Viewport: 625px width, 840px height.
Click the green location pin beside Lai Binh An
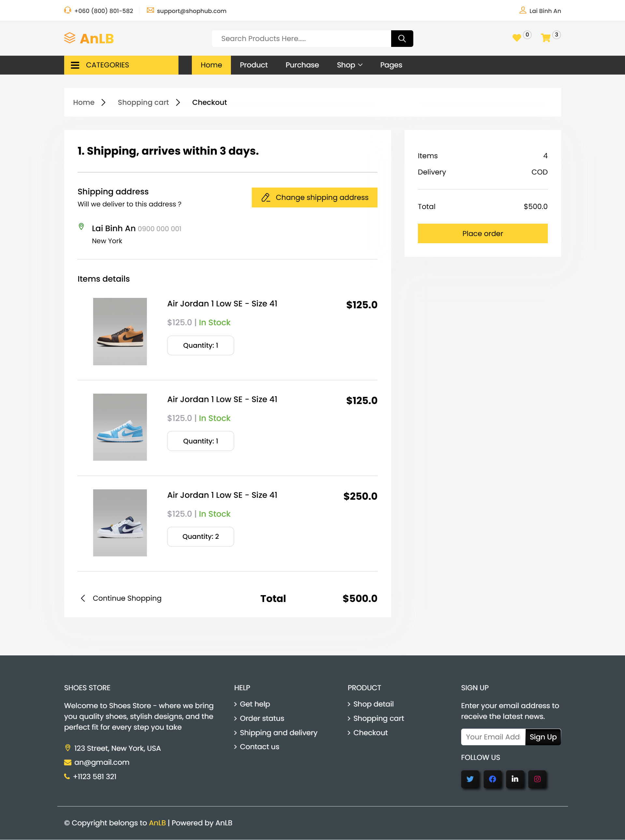(81, 227)
